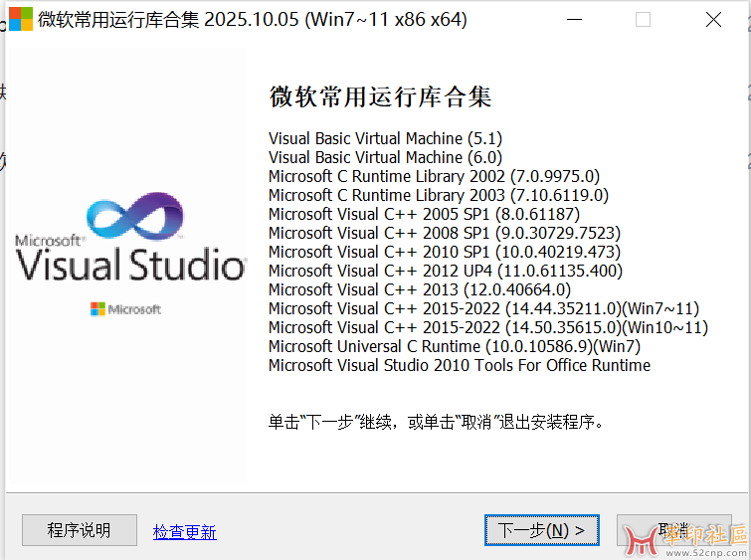
Task: Open the 程序说明 program description
Action: pyautogui.click(x=80, y=530)
